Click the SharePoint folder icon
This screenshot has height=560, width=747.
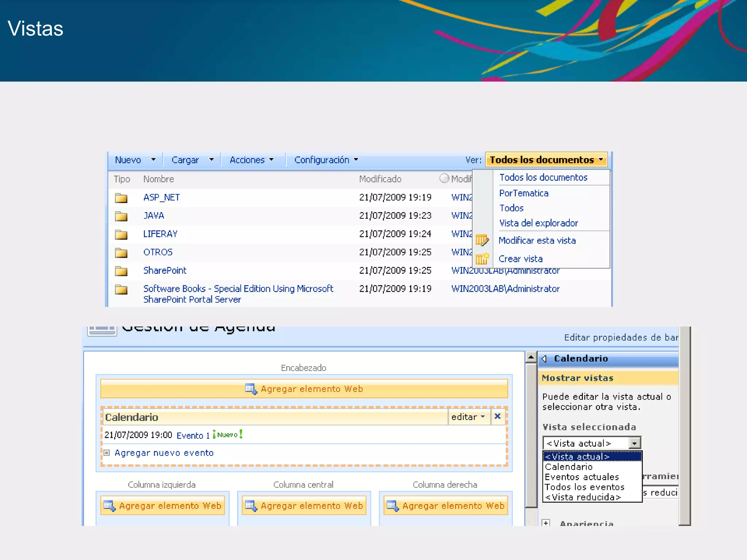click(121, 271)
